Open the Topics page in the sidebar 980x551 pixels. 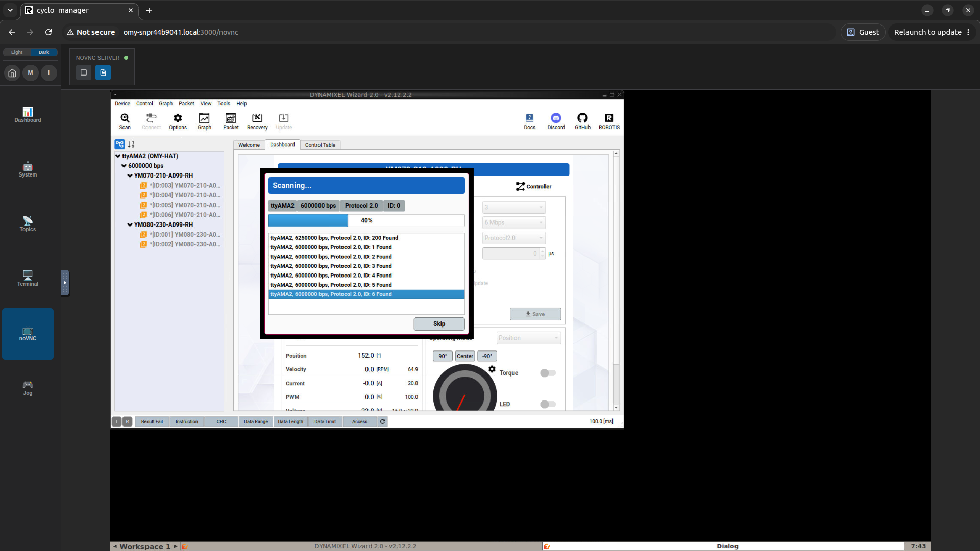28,224
